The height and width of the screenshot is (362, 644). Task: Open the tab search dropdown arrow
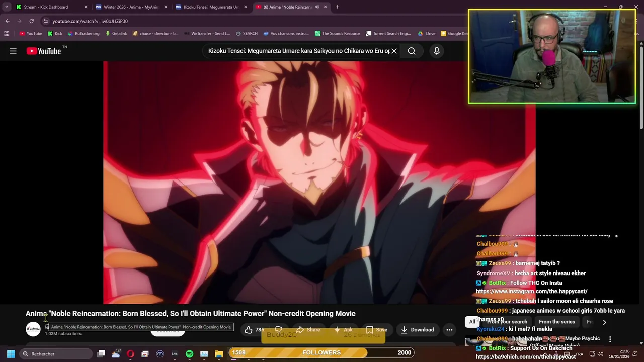7,7
